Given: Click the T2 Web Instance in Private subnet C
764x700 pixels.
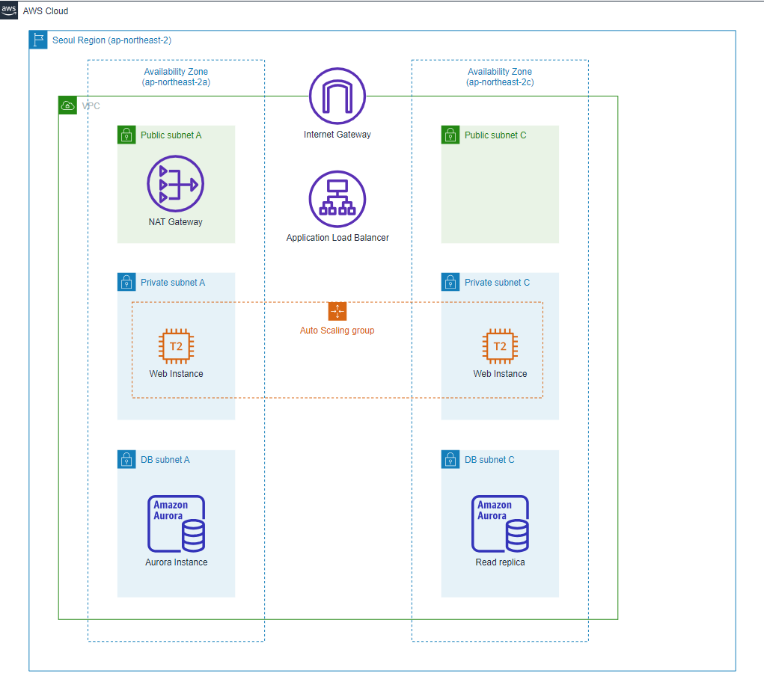Looking at the screenshot, I should pos(500,346).
